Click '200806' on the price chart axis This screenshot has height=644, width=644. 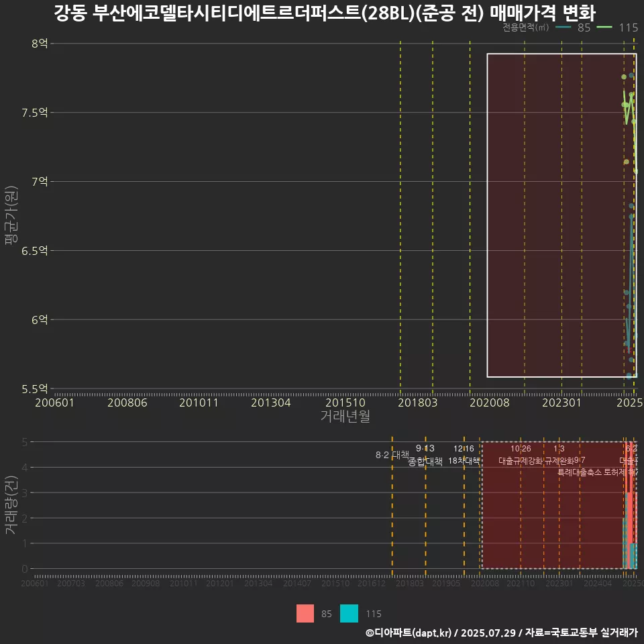[x=127, y=402]
